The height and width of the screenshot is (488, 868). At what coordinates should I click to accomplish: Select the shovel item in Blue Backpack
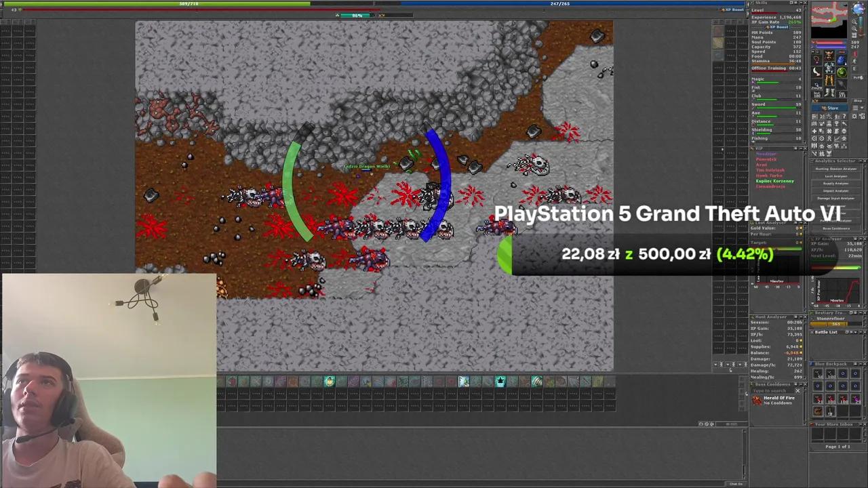pos(830,411)
